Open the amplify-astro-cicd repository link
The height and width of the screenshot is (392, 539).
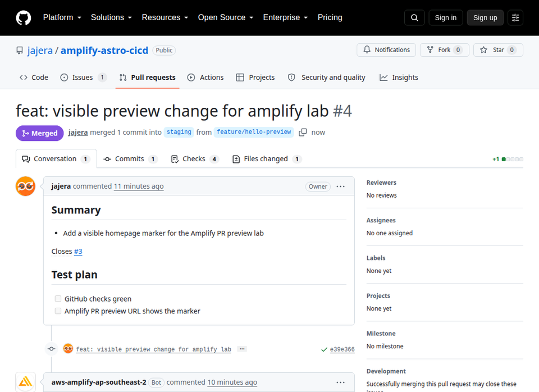[x=104, y=51]
